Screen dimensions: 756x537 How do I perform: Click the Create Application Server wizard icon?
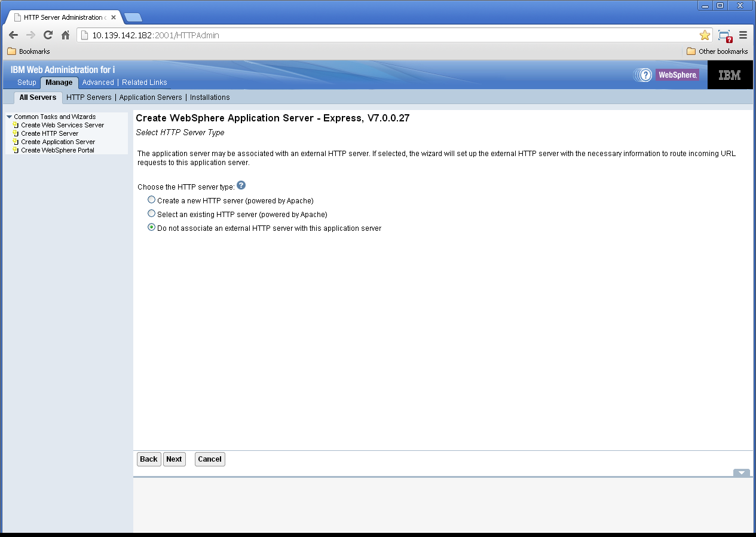pyautogui.click(x=16, y=142)
